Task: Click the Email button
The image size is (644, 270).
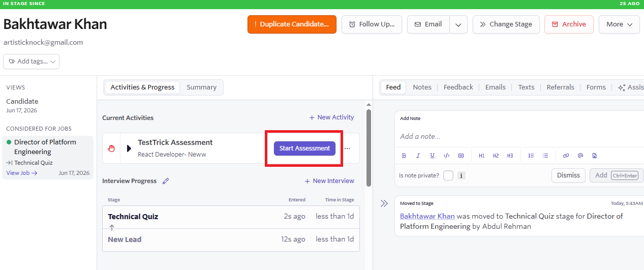Action: pyautogui.click(x=428, y=24)
